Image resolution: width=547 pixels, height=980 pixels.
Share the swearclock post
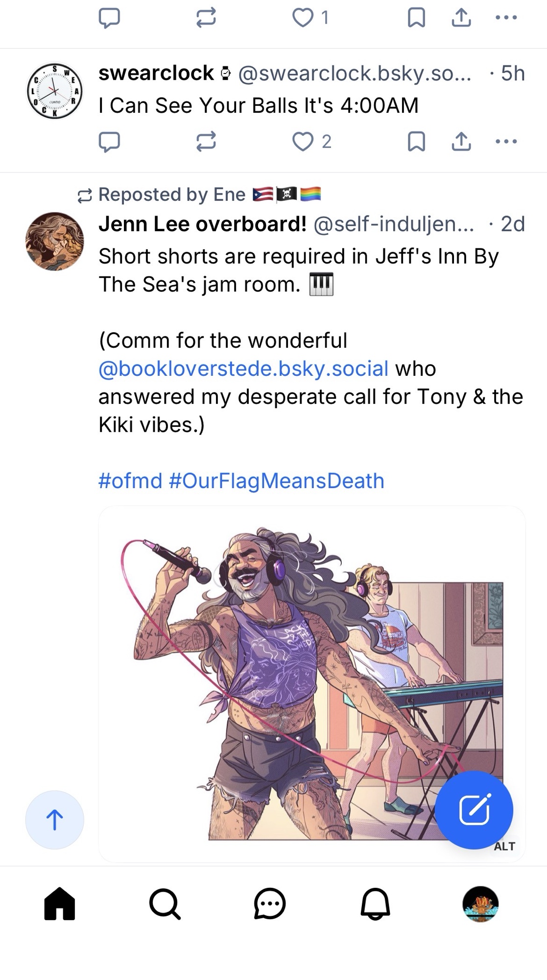(461, 142)
